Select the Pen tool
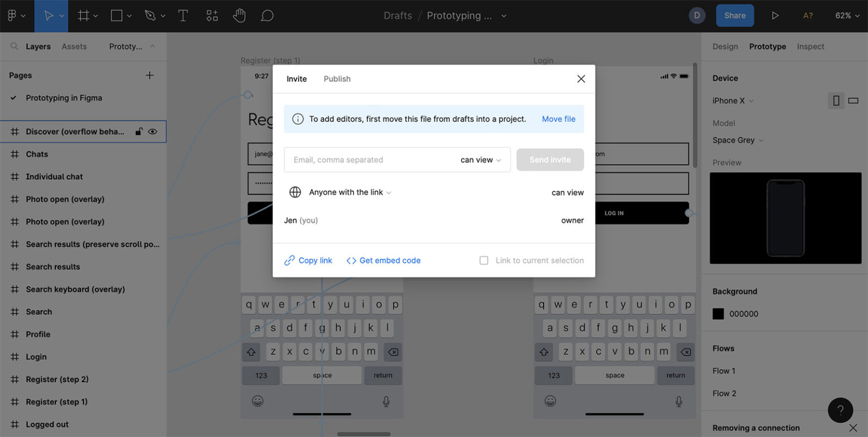This screenshot has width=868, height=437. (x=149, y=15)
